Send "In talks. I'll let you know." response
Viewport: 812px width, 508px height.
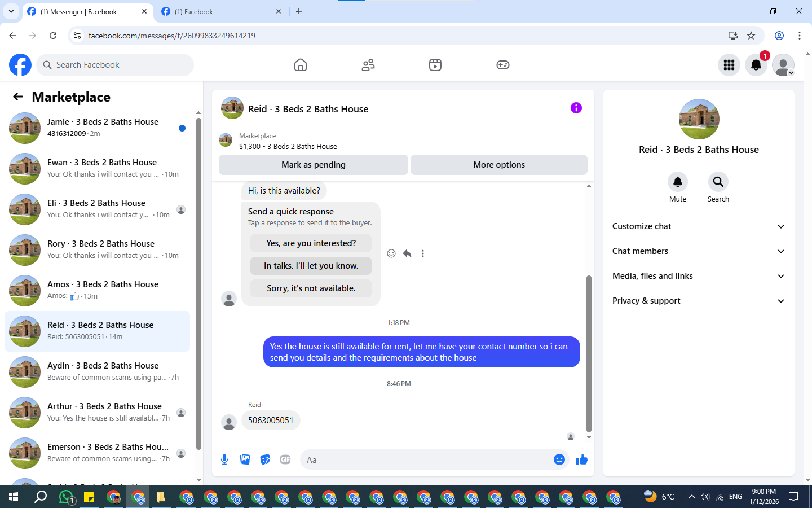pos(311,266)
